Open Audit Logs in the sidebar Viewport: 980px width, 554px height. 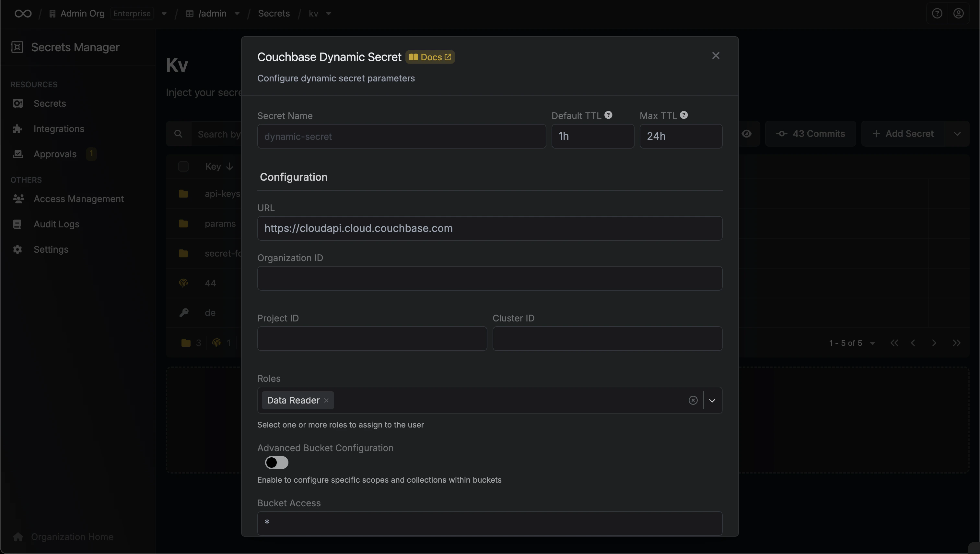pyautogui.click(x=56, y=224)
